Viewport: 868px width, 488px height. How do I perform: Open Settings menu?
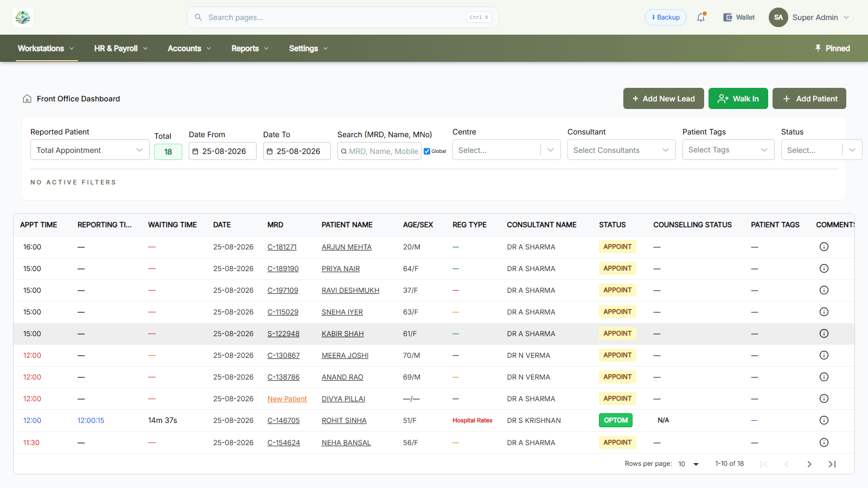tap(308, 48)
